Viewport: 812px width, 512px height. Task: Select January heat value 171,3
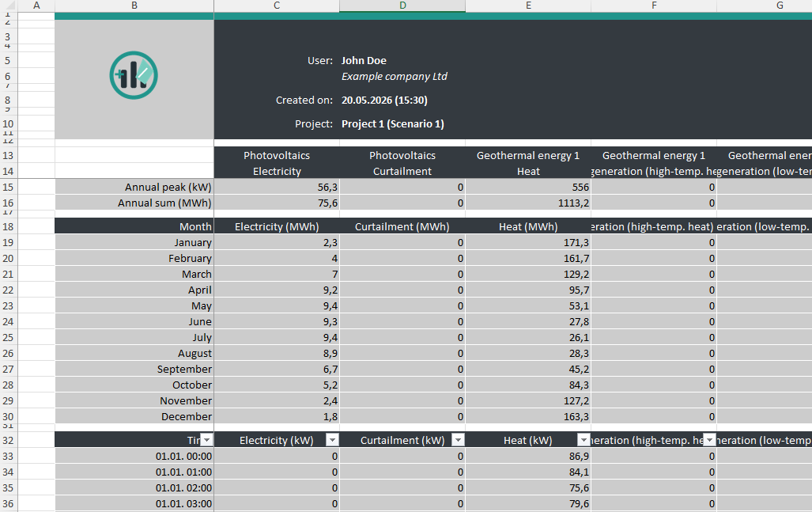pos(528,242)
